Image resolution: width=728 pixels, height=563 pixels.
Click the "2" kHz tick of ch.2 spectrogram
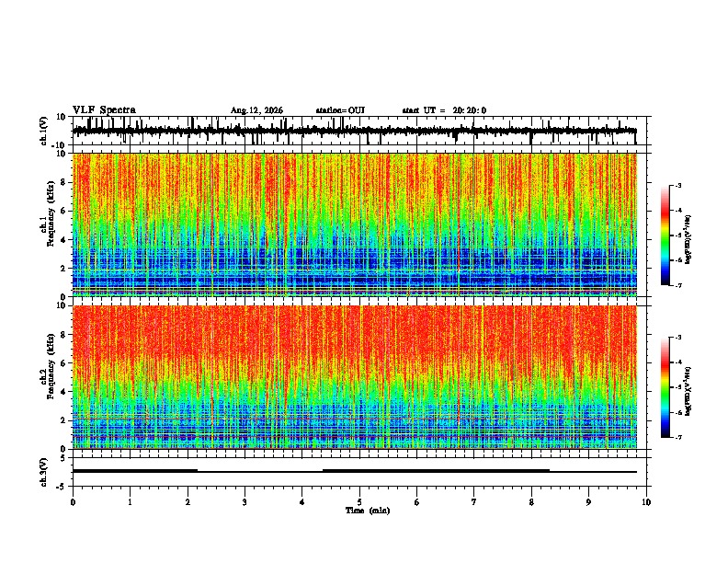63,420
